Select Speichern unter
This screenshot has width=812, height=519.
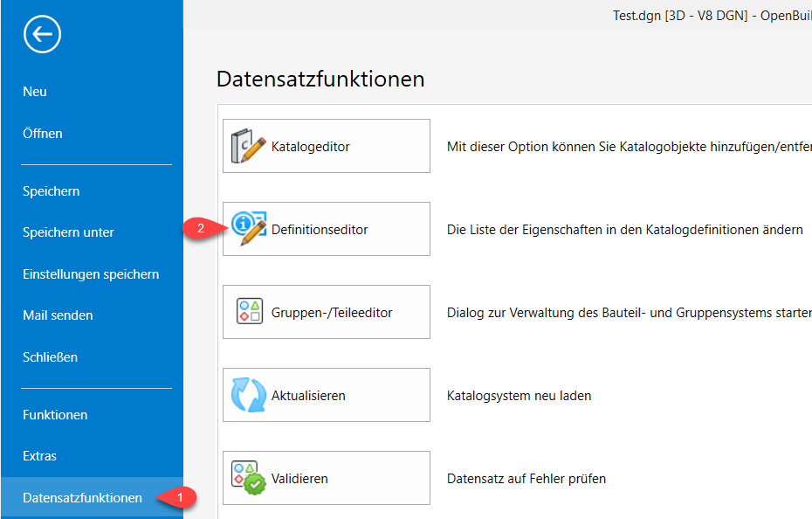pos(68,232)
